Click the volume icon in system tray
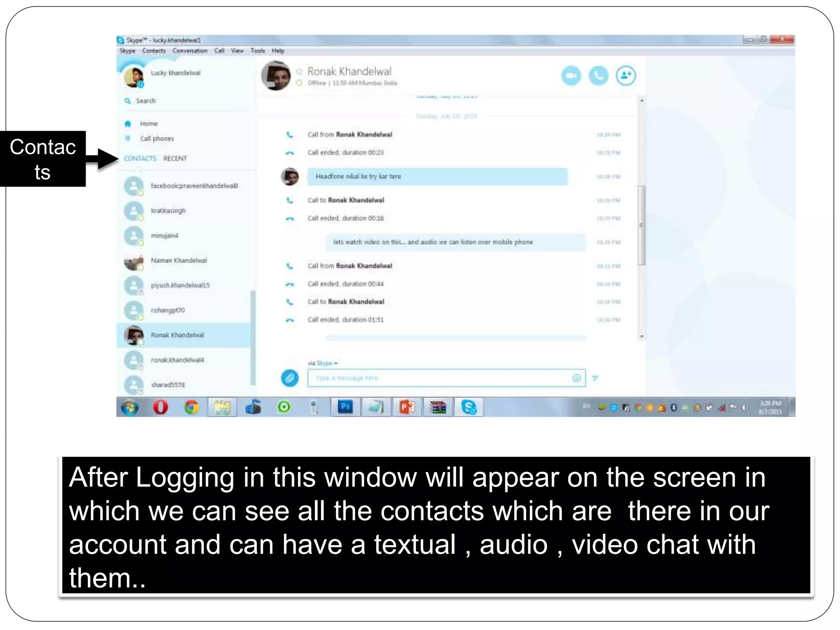 tap(744, 407)
